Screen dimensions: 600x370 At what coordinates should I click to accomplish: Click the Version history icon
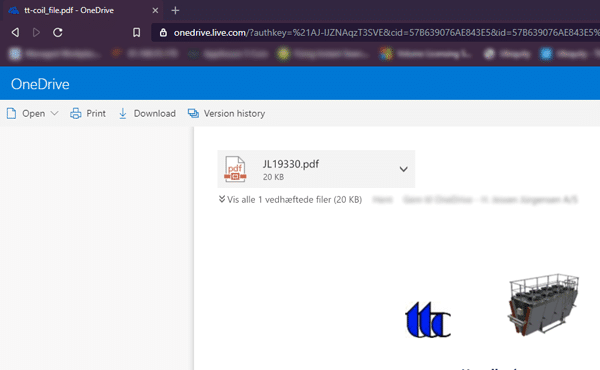pyautogui.click(x=193, y=113)
